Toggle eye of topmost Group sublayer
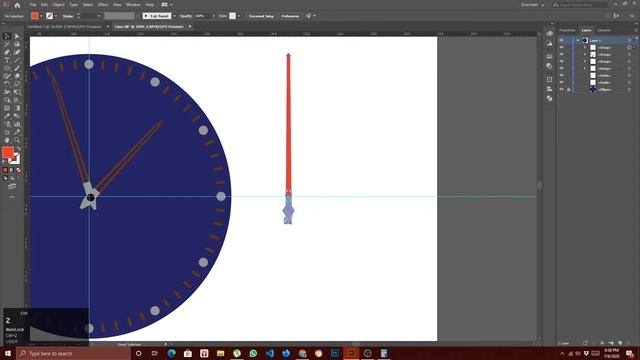Screen dimensions: 640x360 coord(562,47)
